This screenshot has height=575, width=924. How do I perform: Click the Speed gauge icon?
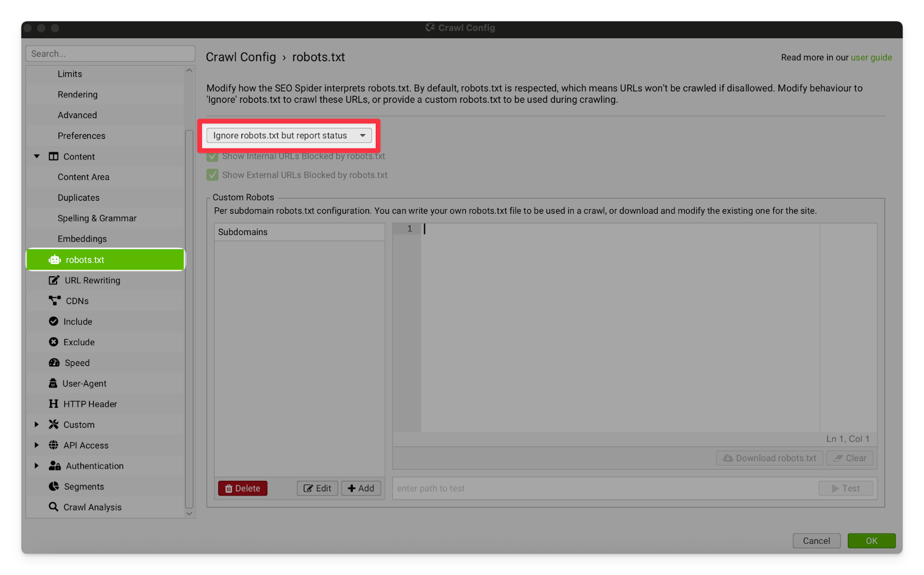click(54, 363)
